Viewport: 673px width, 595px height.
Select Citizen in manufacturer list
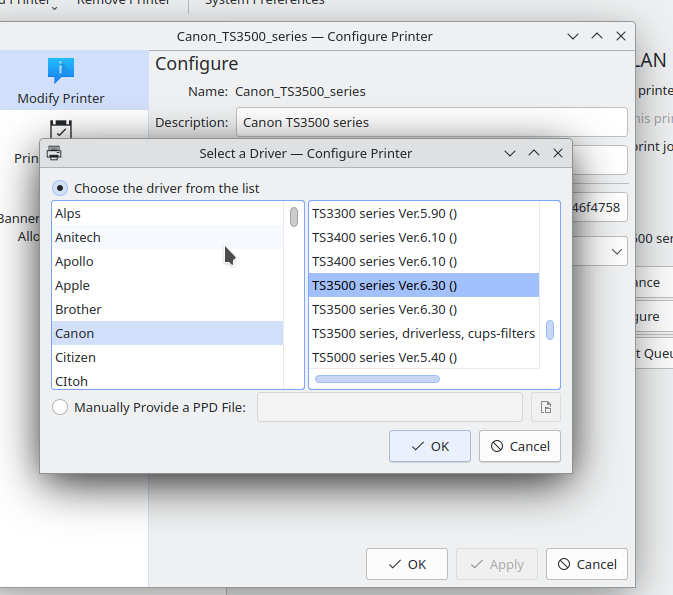pyautogui.click(x=167, y=358)
